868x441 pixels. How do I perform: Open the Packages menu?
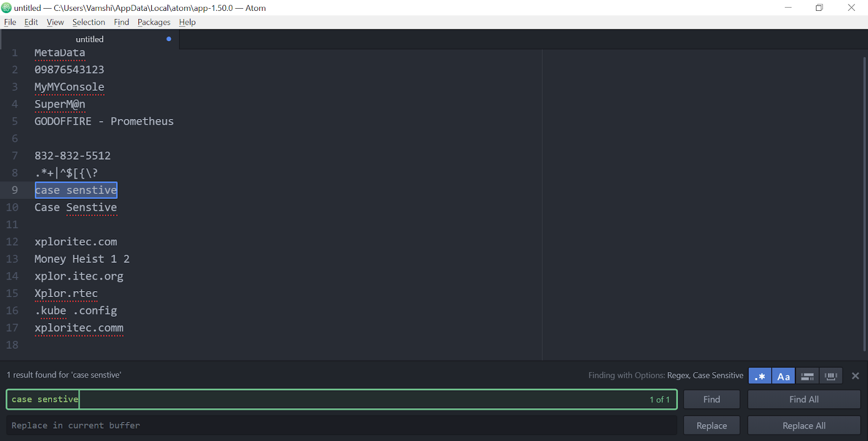(154, 22)
